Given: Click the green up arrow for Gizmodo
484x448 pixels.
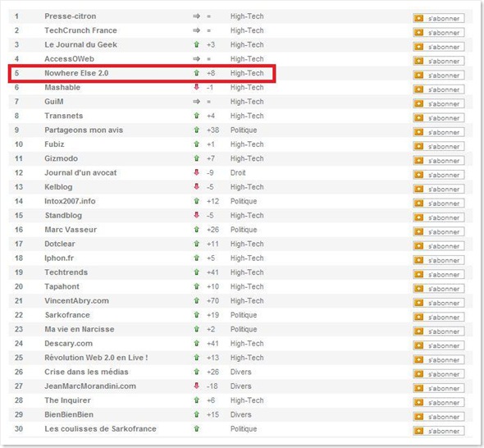Looking at the screenshot, I should coord(196,158).
